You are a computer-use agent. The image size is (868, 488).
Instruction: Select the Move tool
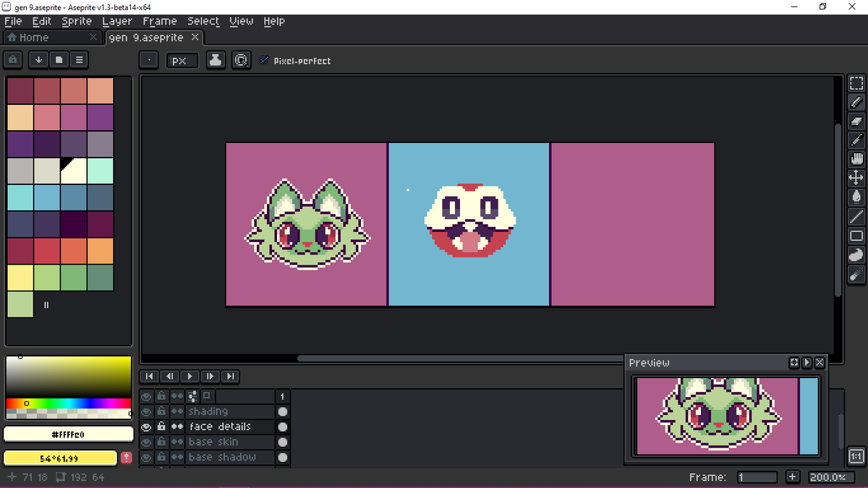pos(856,177)
